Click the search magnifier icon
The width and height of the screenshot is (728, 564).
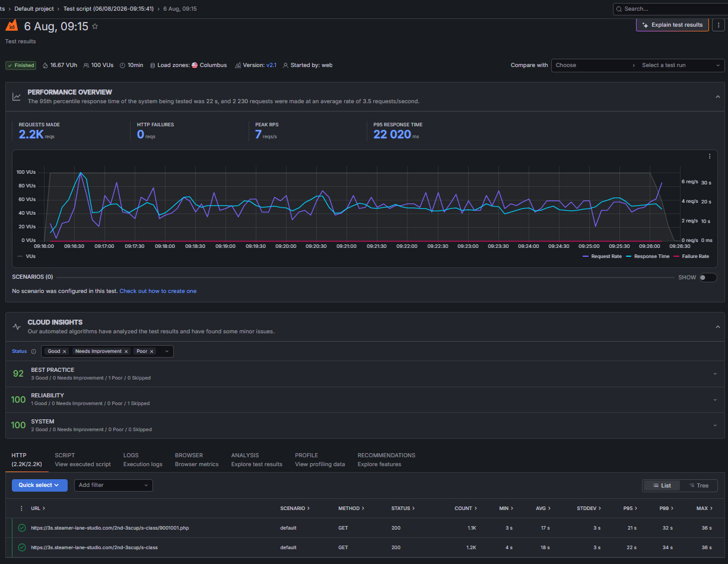click(619, 9)
